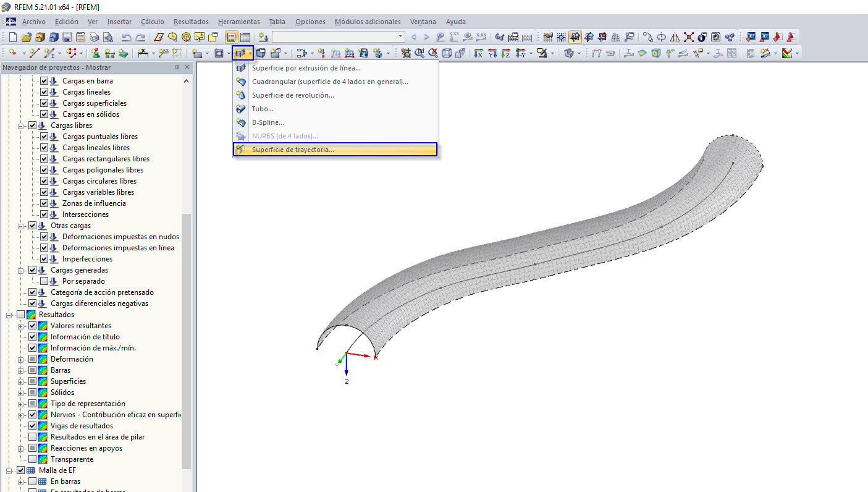Select the new line tool icon
868x492 pixels.
35,53
